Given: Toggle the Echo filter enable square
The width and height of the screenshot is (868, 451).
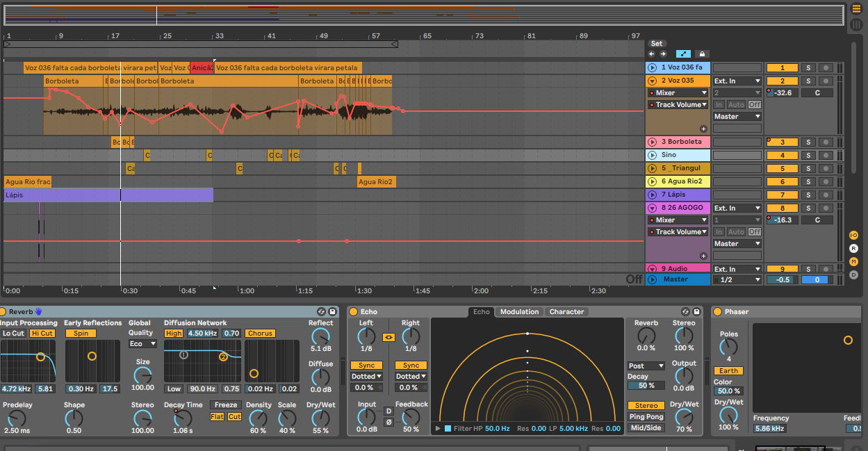Looking at the screenshot, I should [448, 429].
